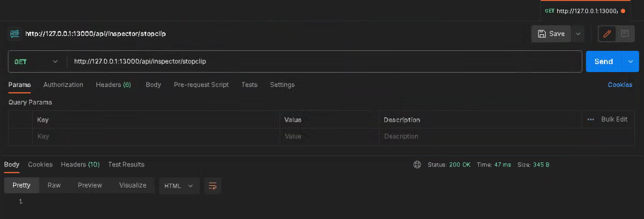Click the blue Send button
The width and height of the screenshot is (644, 219).
pyautogui.click(x=604, y=62)
